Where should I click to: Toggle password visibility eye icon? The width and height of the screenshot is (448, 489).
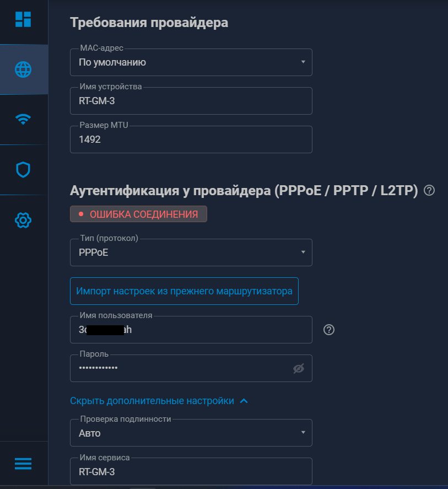coord(299,368)
